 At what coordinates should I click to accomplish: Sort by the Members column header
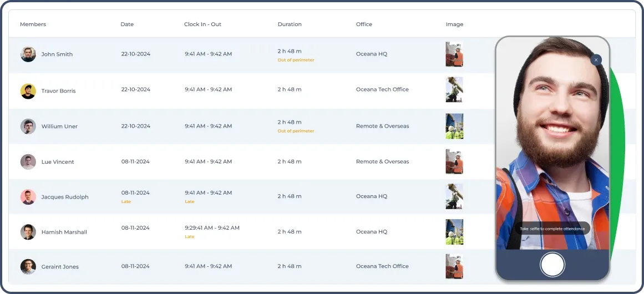coord(33,24)
